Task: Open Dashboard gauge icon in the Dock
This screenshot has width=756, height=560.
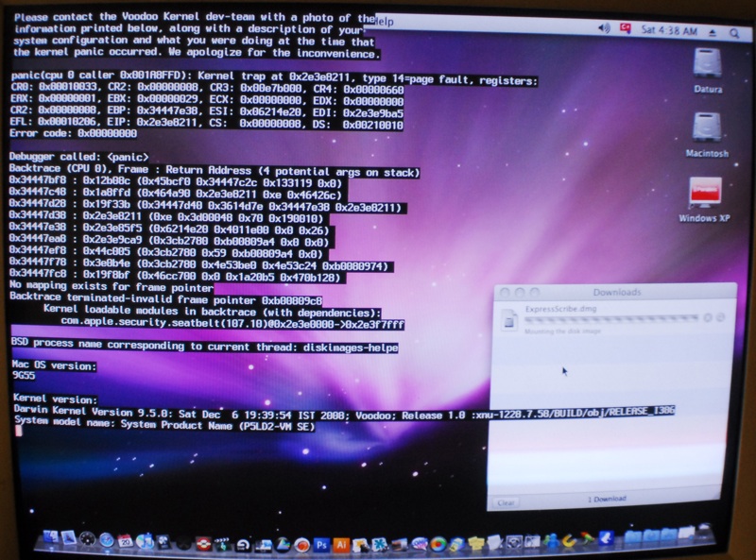Action: (x=87, y=539)
